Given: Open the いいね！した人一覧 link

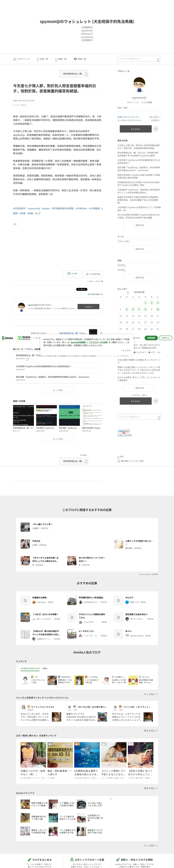Looking at the screenshot, I should 95,281.
